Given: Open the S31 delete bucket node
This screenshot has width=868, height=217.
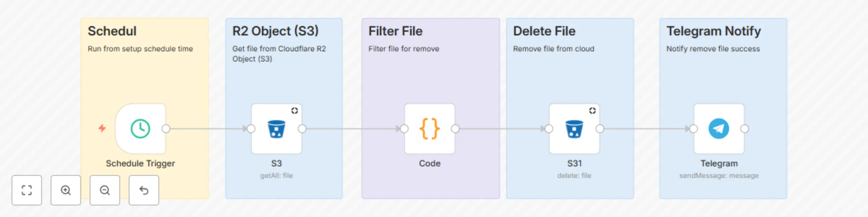Looking at the screenshot, I should coord(574,129).
